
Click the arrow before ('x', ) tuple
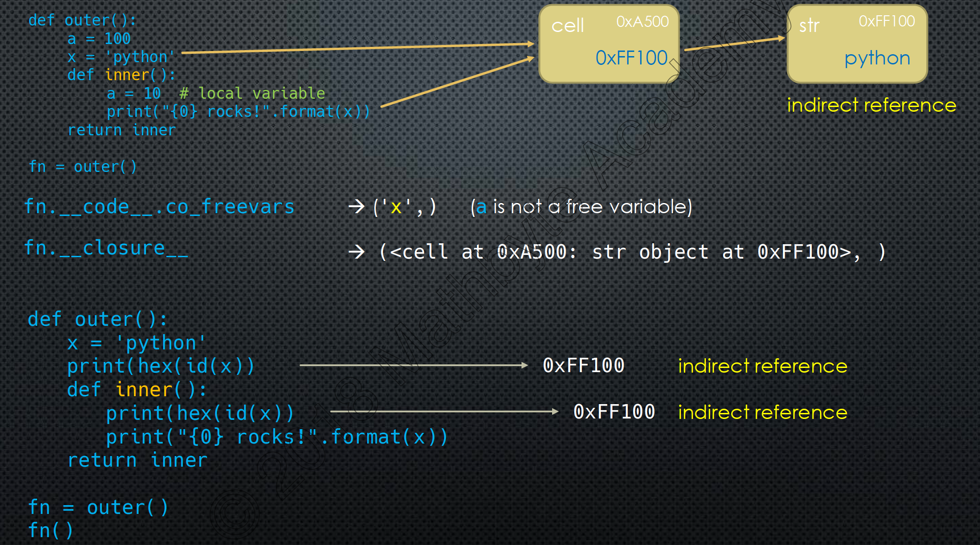pos(356,206)
